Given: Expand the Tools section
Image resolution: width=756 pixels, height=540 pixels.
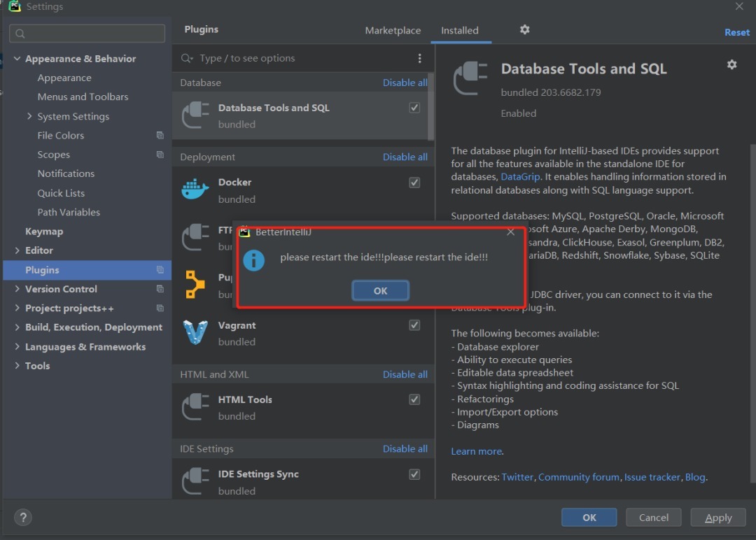Looking at the screenshot, I should point(17,365).
